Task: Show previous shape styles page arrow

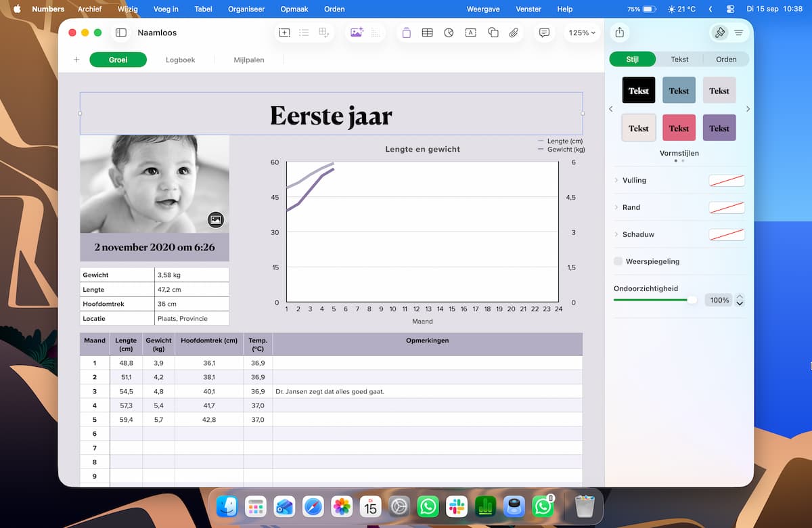Action: click(611, 109)
